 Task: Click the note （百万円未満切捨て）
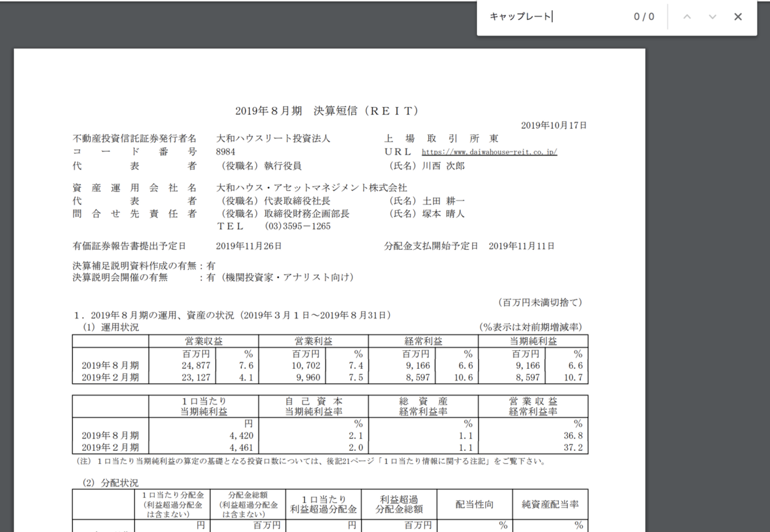[540, 303]
